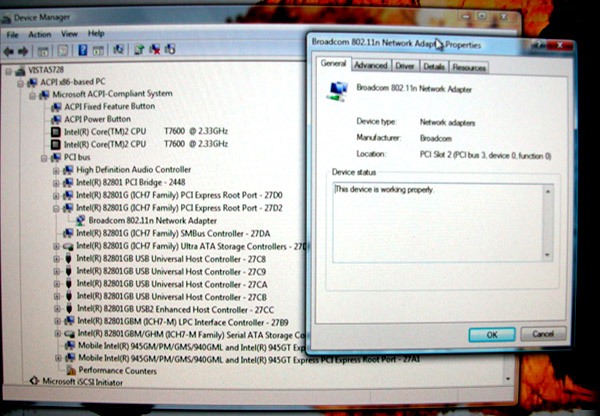
Task: Expand PCI Express Root Port - 27A1 node
Action: tap(58, 359)
